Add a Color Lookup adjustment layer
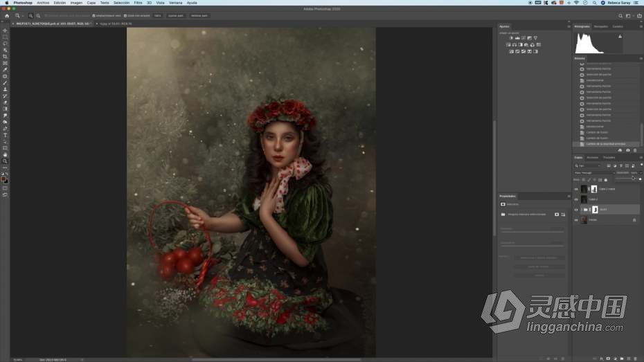This screenshot has height=362, width=644. [539, 45]
